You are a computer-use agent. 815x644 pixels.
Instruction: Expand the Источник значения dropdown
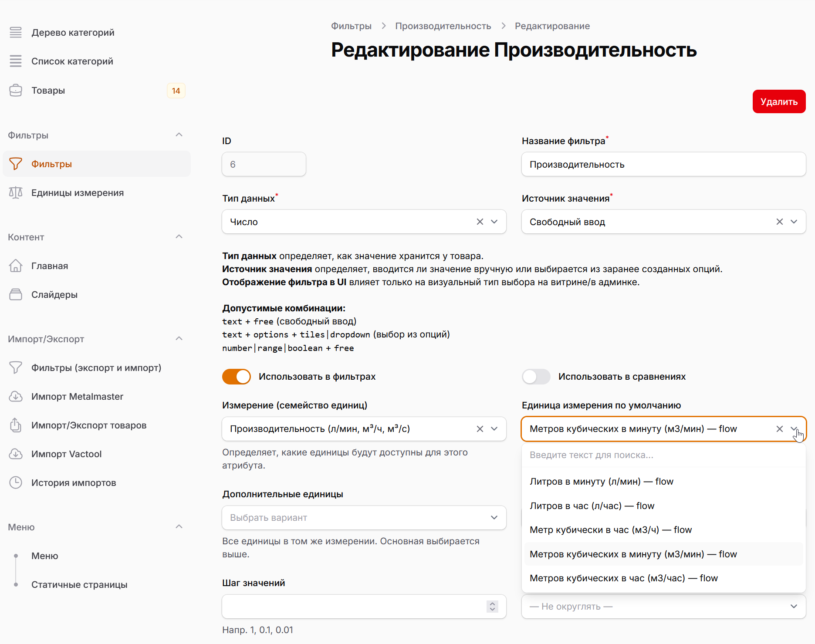(x=794, y=222)
